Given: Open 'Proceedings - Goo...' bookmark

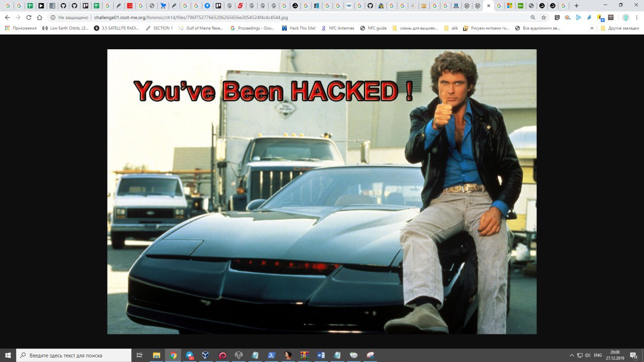Looking at the screenshot, I should coord(253,28).
